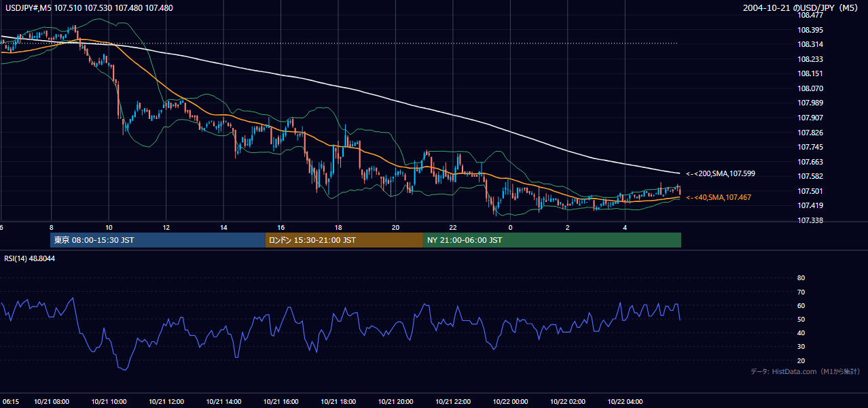Image resolution: width=868 pixels, height=408 pixels.
Task: Click RSI level 50 on the scale
Action: (801, 319)
